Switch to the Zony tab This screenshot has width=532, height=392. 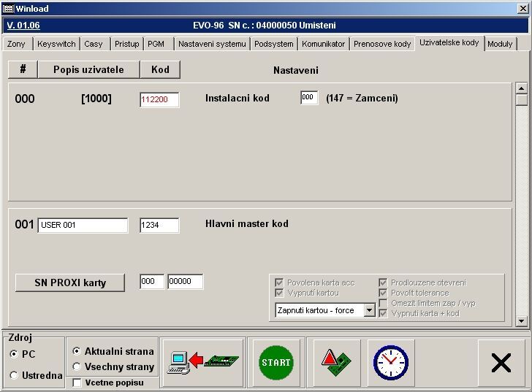pos(16,44)
